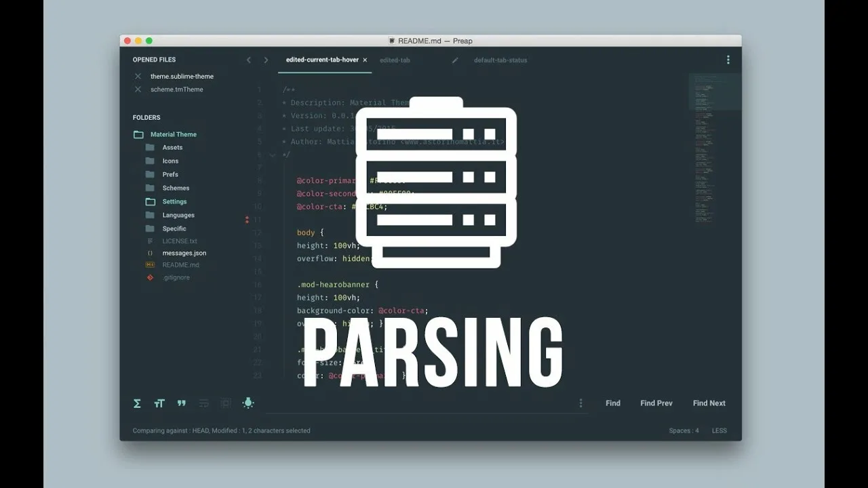
Task: Toggle the regex sigma search option
Action: click(x=137, y=403)
